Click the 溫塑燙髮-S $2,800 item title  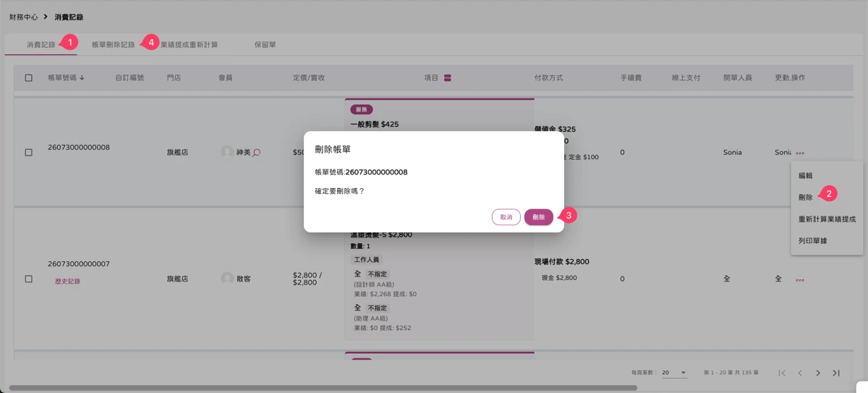coord(381,235)
